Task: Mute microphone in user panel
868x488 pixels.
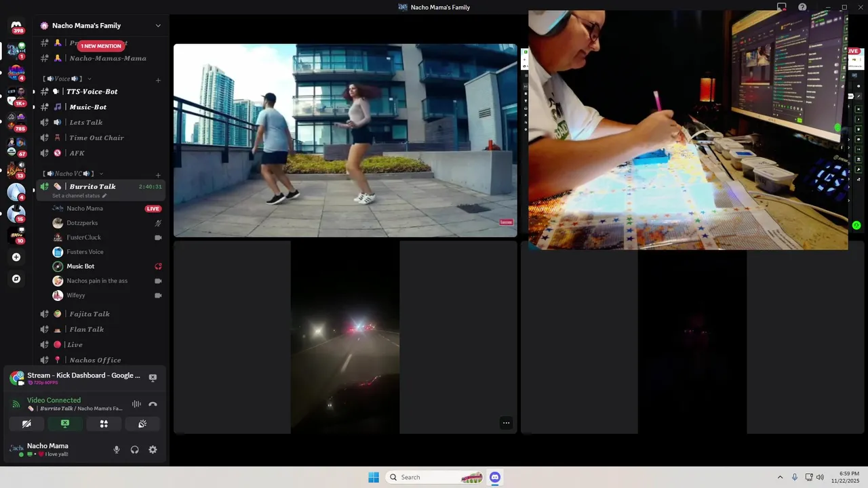Action: pyautogui.click(x=117, y=449)
